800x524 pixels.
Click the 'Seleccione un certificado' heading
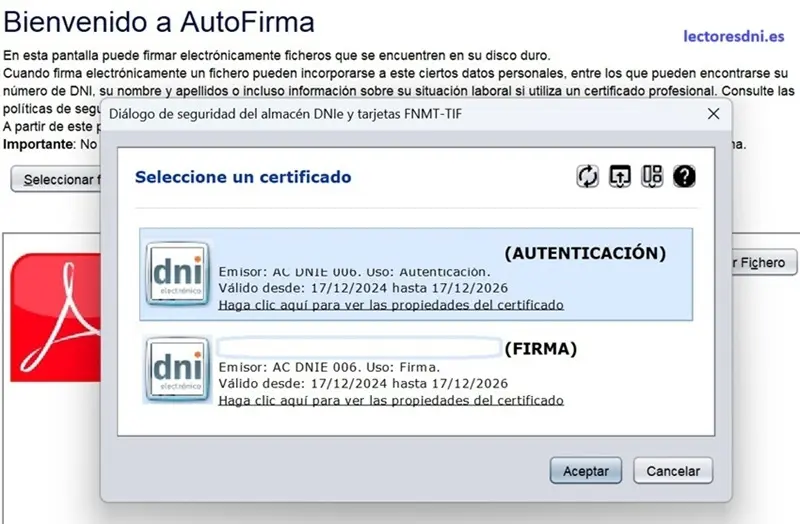(x=243, y=177)
